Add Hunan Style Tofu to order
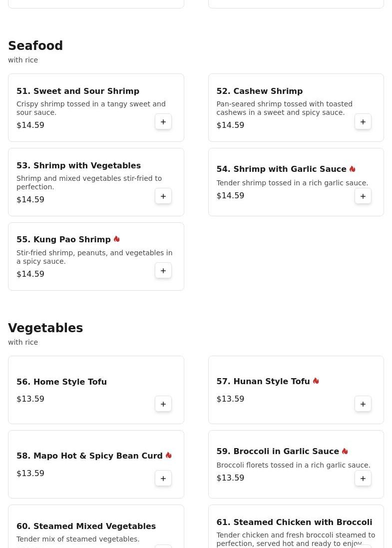392x548 pixels. (363, 404)
